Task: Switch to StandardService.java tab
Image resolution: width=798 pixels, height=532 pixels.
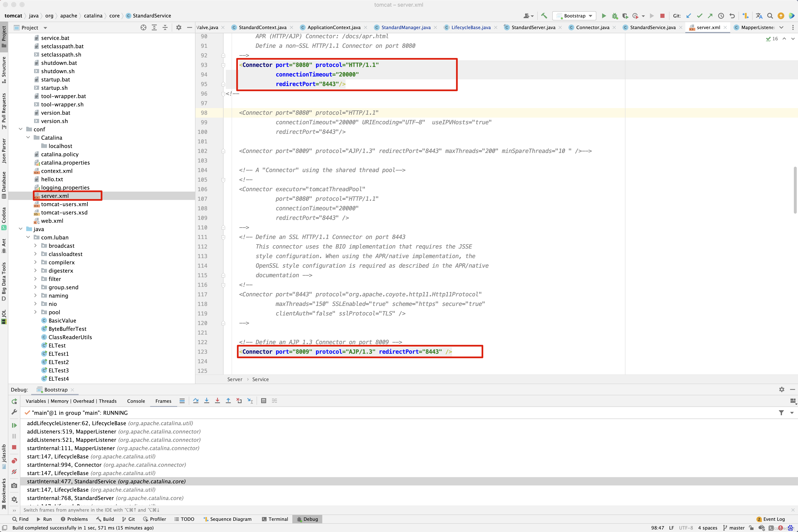Action: (652, 27)
